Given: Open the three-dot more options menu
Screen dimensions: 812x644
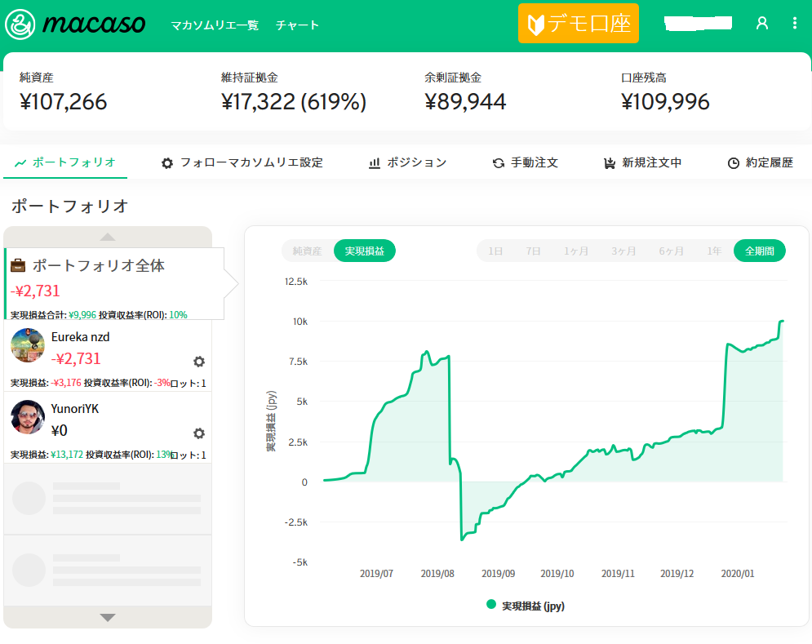Looking at the screenshot, I should [x=795, y=23].
